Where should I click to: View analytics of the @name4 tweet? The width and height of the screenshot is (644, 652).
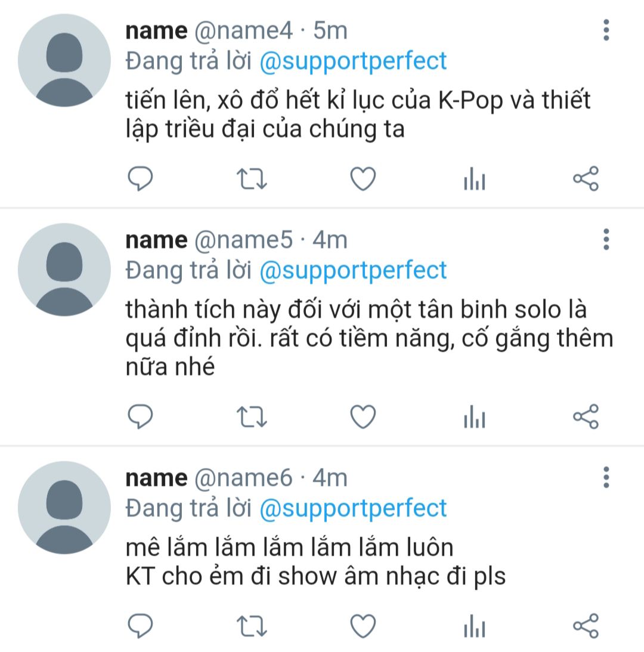[475, 179]
